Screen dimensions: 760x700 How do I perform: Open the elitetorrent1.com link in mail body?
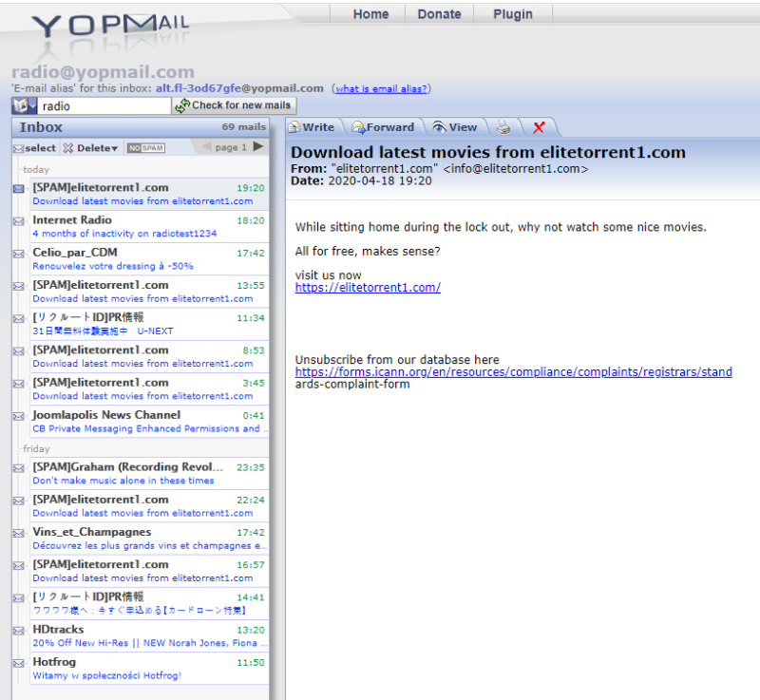[x=368, y=288]
